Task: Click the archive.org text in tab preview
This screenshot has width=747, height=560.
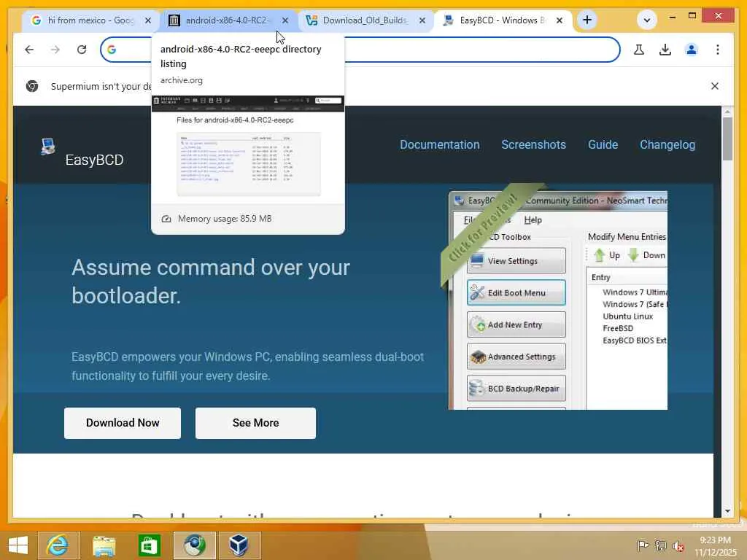Action: click(182, 80)
